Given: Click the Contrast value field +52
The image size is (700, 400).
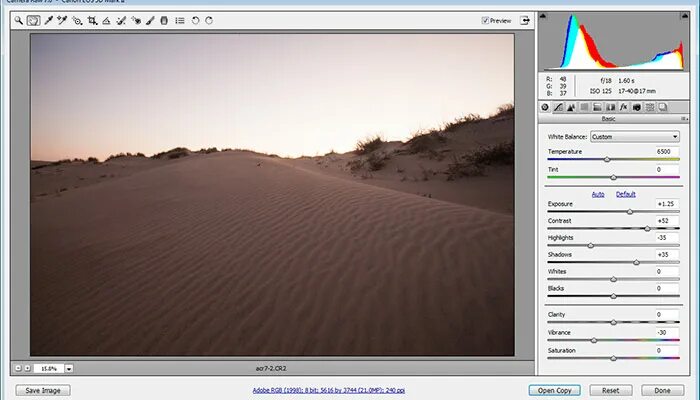Looking at the screenshot, I should [x=667, y=221].
